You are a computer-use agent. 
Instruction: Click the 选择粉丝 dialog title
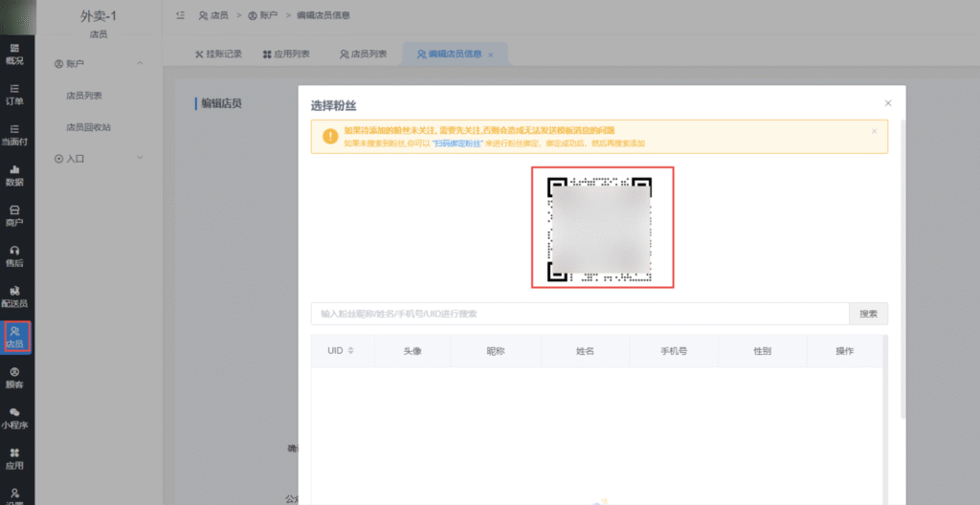click(x=334, y=105)
